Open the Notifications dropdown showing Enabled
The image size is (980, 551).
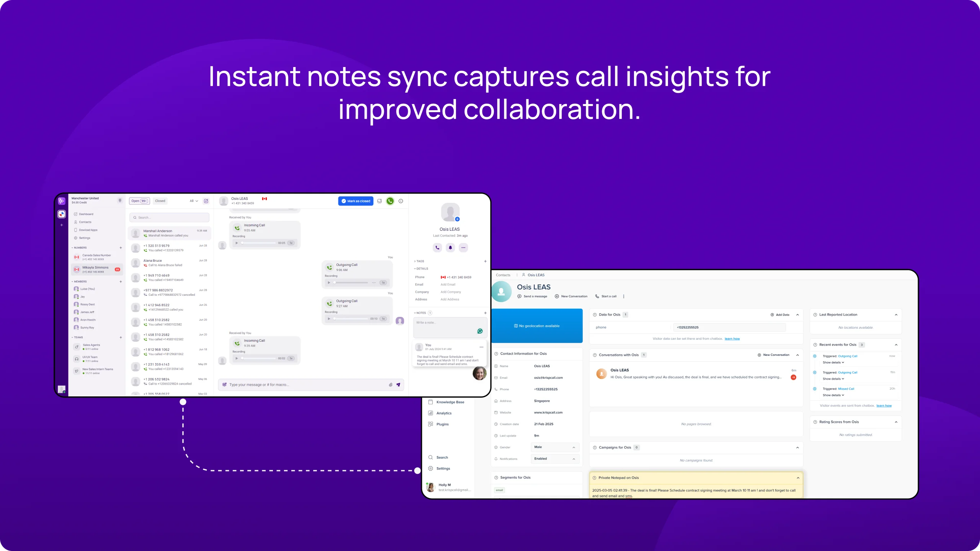(x=555, y=459)
